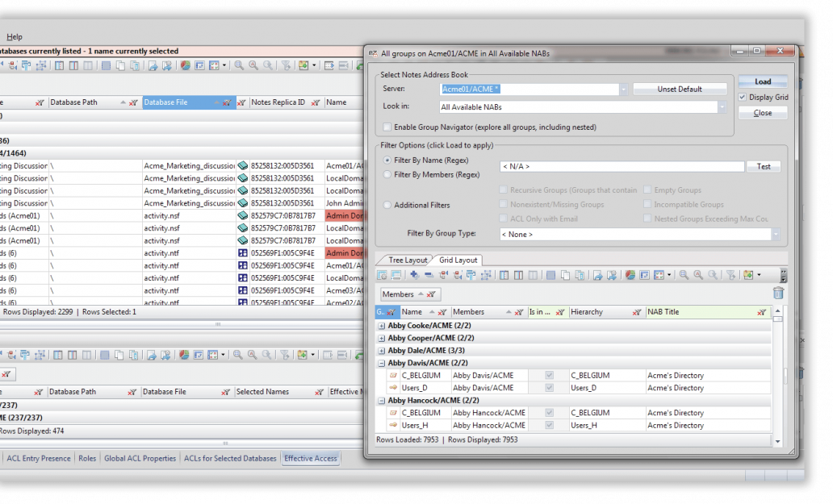Image resolution: width=833 pixels, height=504 pixels.
Task: Open the Help menu
Action: click(x=15, y=36)
